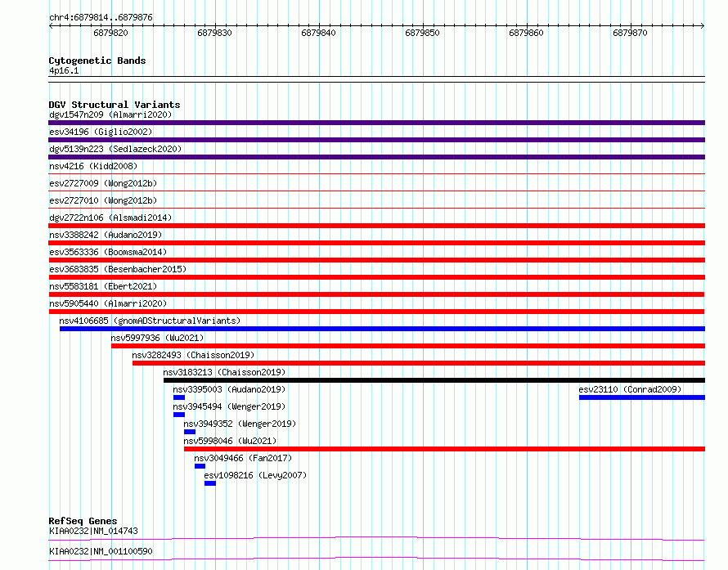728x570 pixels.
Task: Open KIAA0232|NM_014743 gene label
Action: coord(93,531)
